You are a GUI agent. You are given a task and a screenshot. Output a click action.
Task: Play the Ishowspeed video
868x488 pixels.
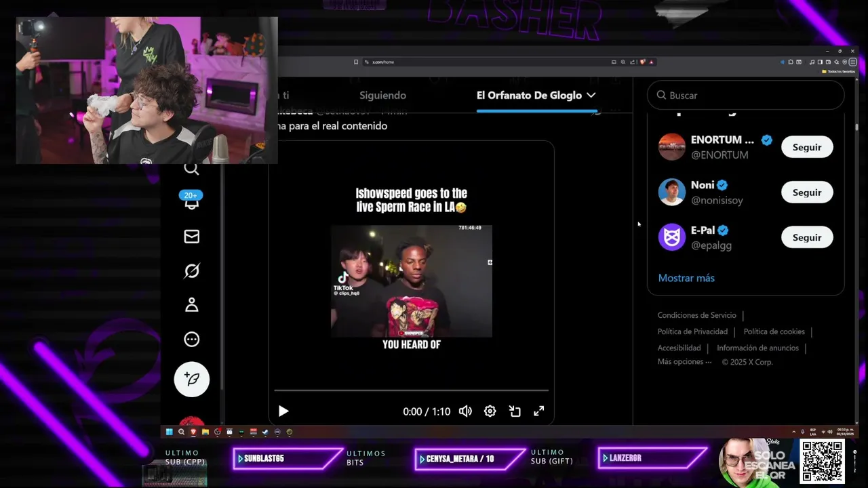[283, 411]
